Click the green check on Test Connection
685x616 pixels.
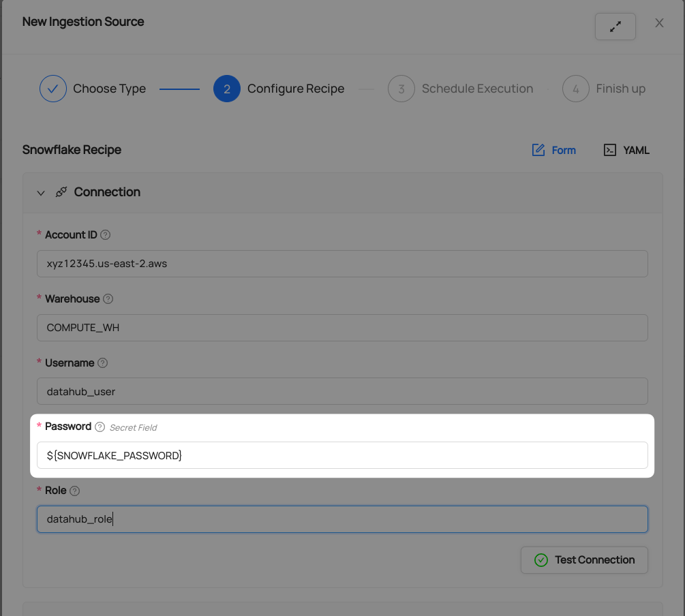pyautogui.click(x=541, y=559)
